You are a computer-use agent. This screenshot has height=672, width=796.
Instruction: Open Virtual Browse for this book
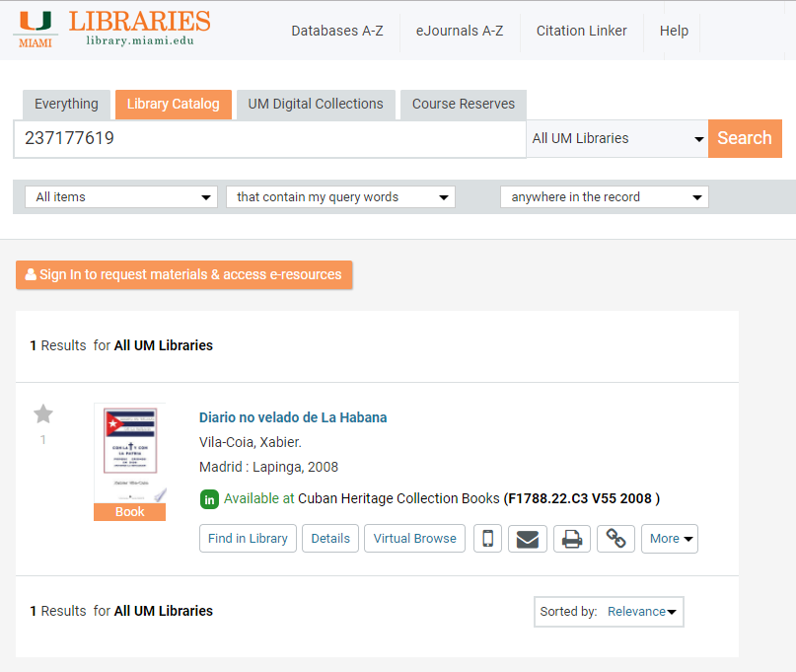(x=414, y=539)
